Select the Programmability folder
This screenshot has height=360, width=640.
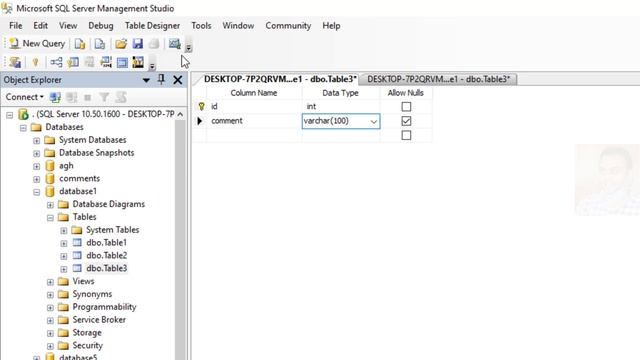click(x=104, y=307)
